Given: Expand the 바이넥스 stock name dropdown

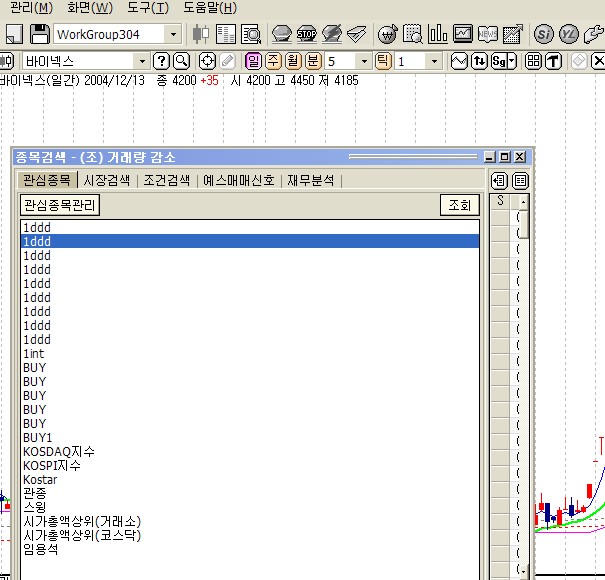Looking at the screenshot, I should (139, 61).
